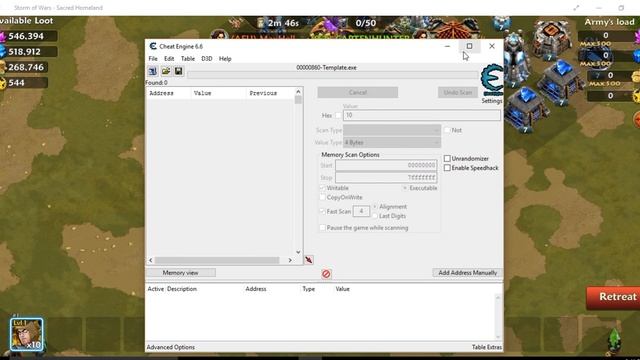Open Table Extras
This screenshot has height=360, width=640.
(487, 347)
